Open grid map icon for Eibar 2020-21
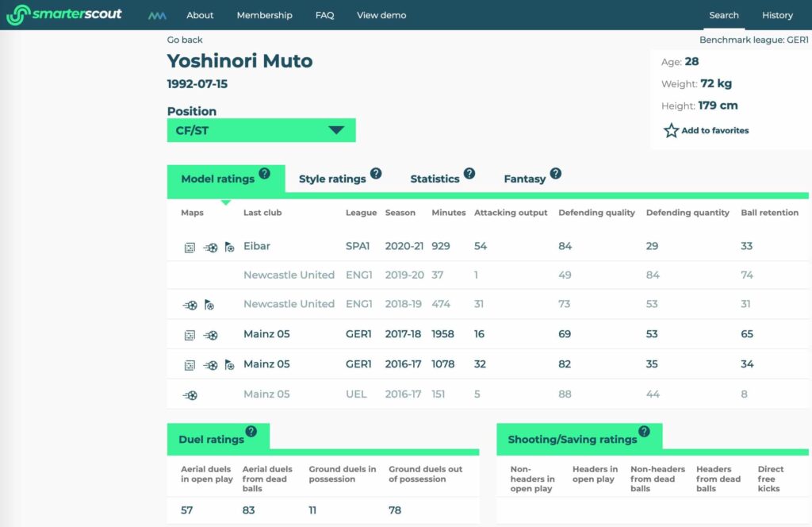Screen dimensions: 812x527 [x=190, y=248]
